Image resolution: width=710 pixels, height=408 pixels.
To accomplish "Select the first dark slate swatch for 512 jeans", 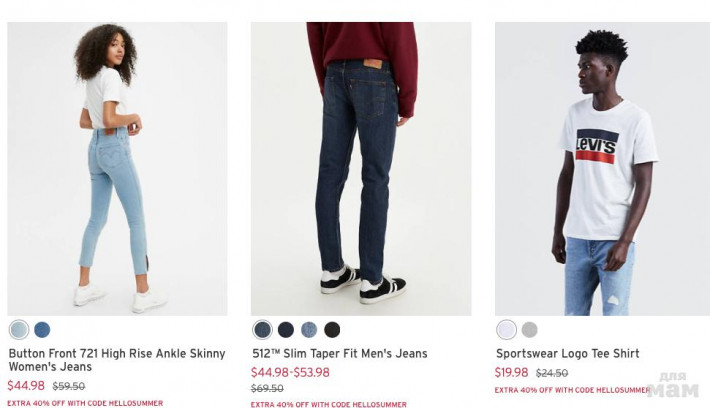I will (263, 330).
